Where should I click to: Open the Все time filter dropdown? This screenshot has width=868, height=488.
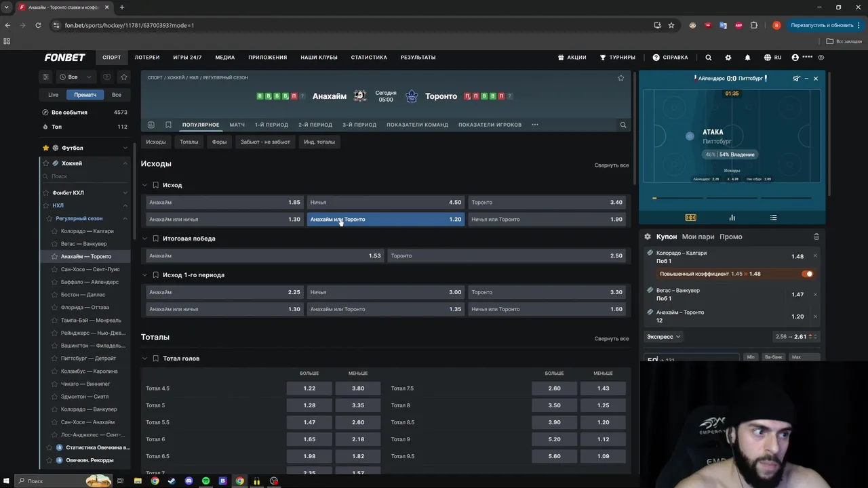75,77
